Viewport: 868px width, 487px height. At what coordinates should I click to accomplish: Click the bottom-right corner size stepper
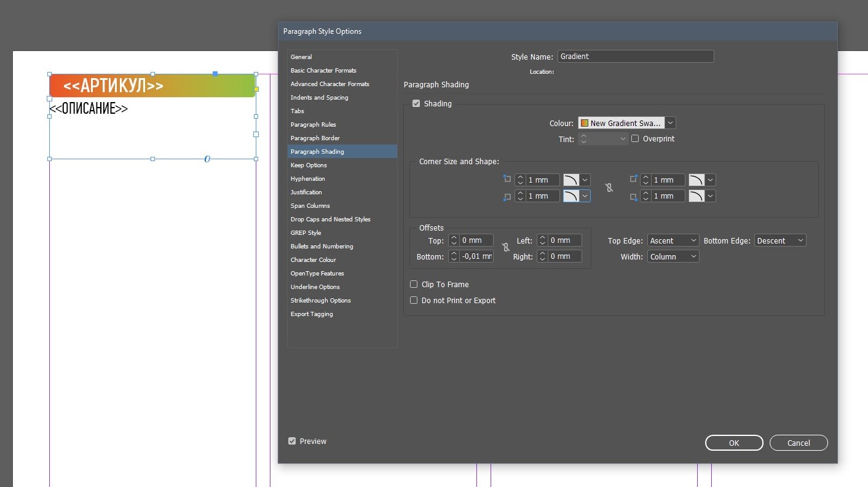coord(645,196)
